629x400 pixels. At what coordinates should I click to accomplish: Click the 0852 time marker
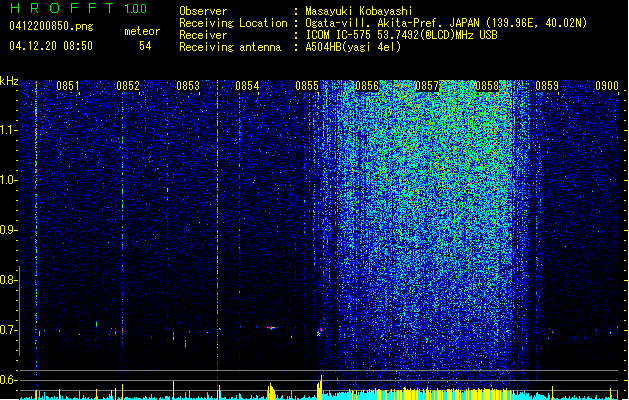[128, 86]
